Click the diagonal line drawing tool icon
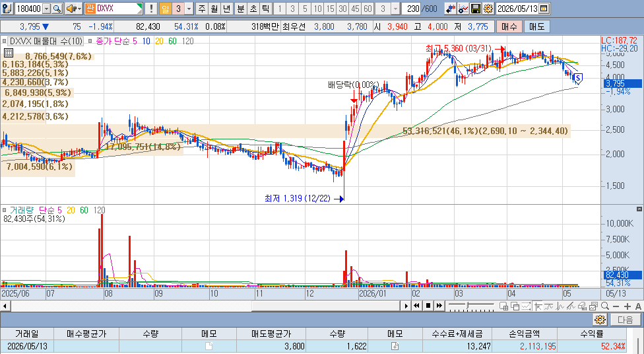 (571, 306)
